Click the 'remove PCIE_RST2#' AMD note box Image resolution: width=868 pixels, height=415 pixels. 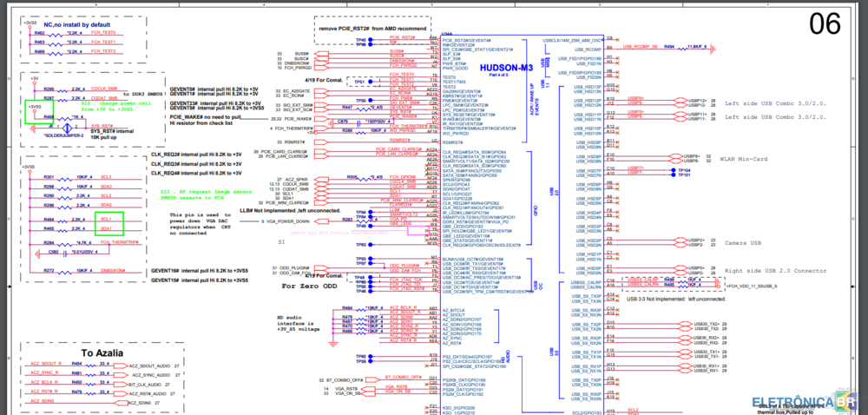click(373, 29)
